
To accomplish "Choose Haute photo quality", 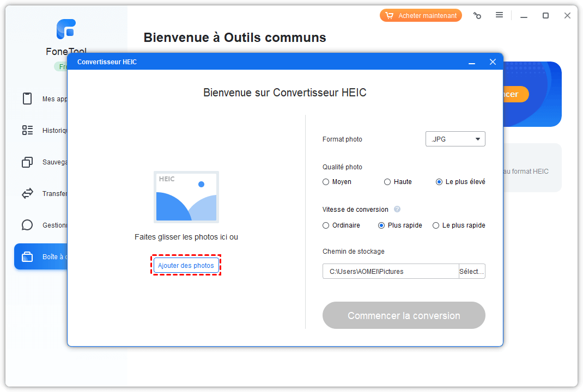I will pos(387,182).
